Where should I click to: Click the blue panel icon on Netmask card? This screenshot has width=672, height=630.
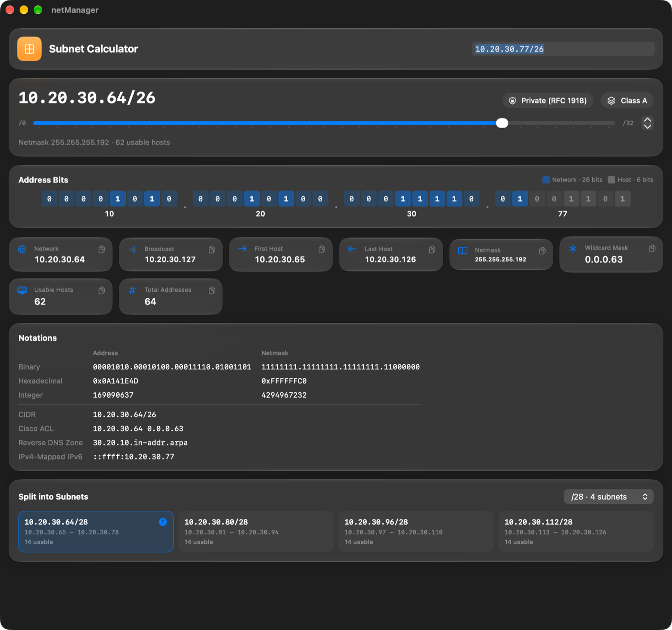pyautogui.click(x=463, y=250)
